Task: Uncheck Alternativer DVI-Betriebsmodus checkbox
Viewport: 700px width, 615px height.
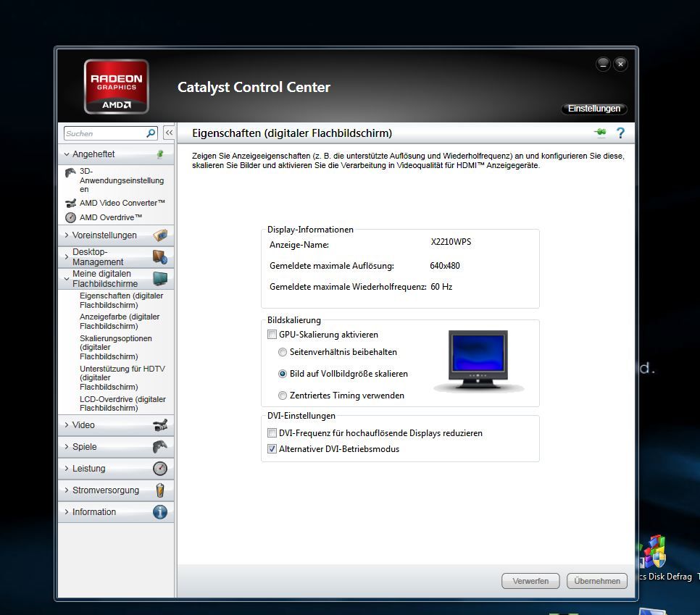Action: 272,449
